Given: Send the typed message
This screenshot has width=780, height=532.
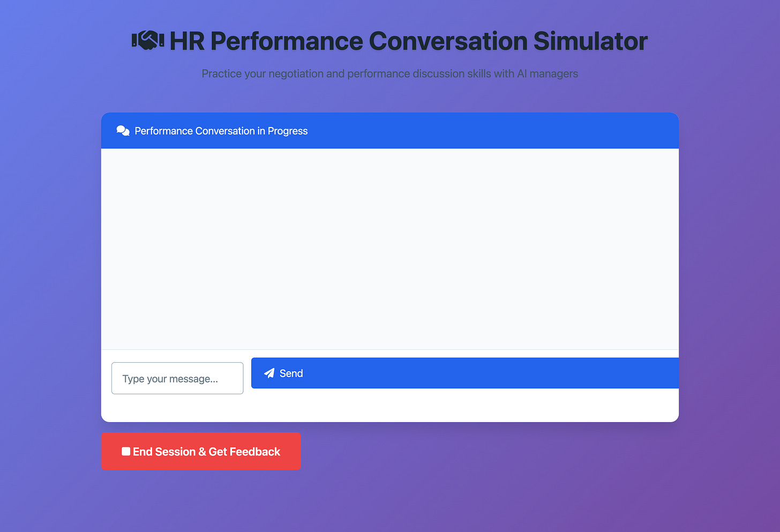Looking at the screenshot, I should coord(465,373).
